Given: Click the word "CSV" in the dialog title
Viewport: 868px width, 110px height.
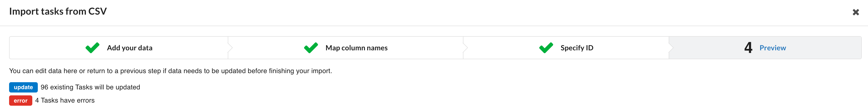Looking at the screenshot, I should point(97,12).
